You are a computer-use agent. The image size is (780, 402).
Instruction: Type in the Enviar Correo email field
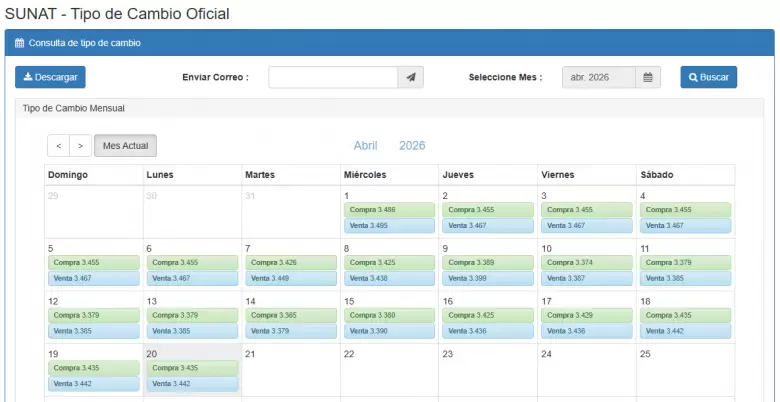(x=332, y=77)
